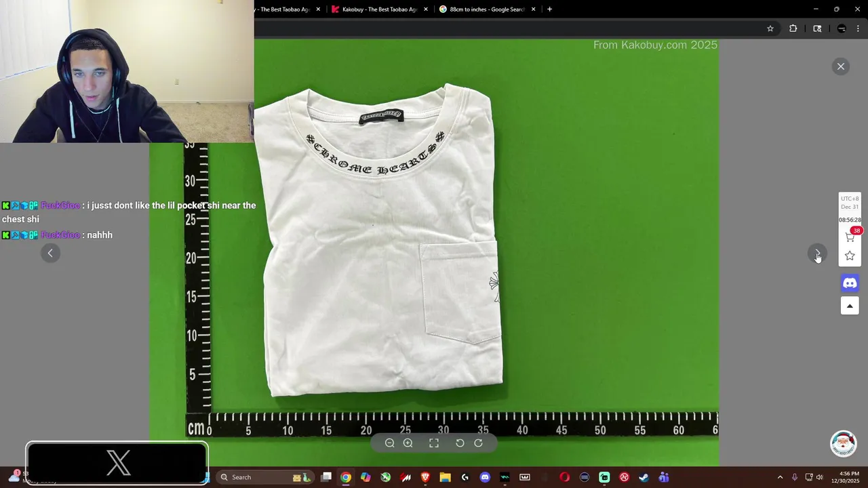Click the Windows taskbar Search box
Viewport: 868px width, 488px height.
click(266, 477)
